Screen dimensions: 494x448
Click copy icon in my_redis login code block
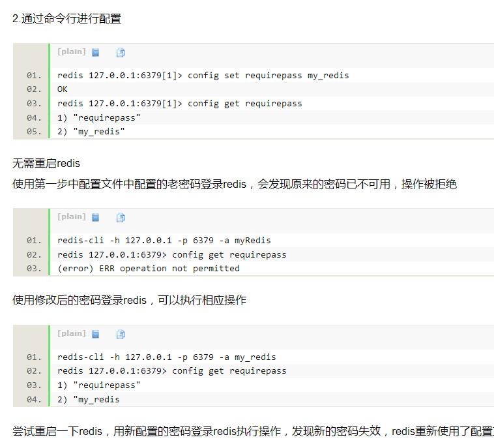pos(121,334)
